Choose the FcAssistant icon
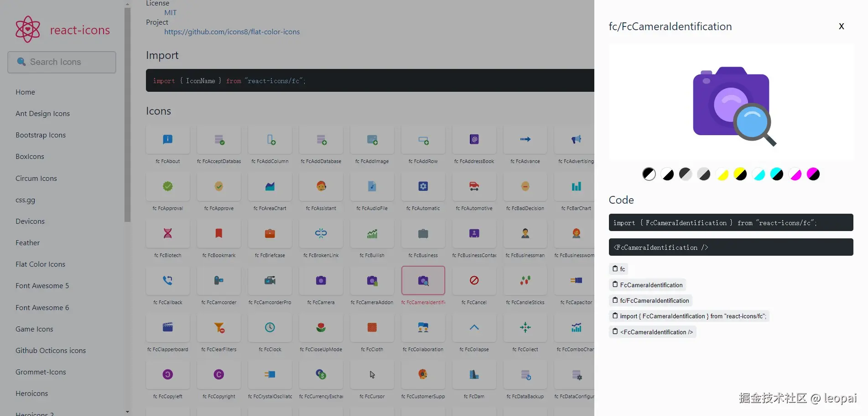Viewport: 868px width, 416px height. coord(321,187)
